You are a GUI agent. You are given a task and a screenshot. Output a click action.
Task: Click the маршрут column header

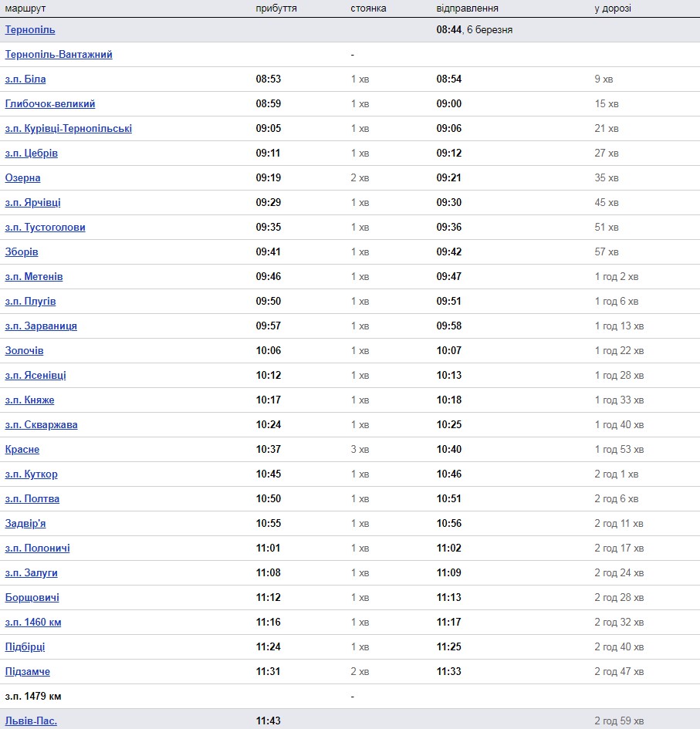click(x=25, y=8)
